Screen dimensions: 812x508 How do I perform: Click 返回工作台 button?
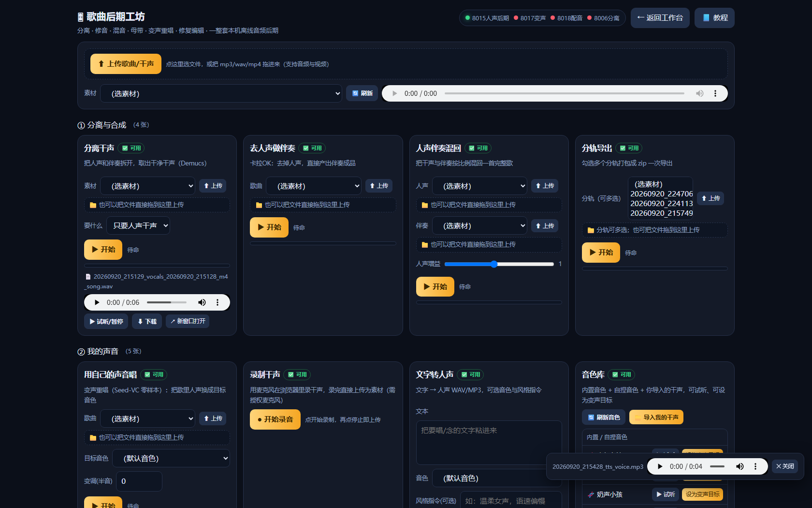coord(660,18)
